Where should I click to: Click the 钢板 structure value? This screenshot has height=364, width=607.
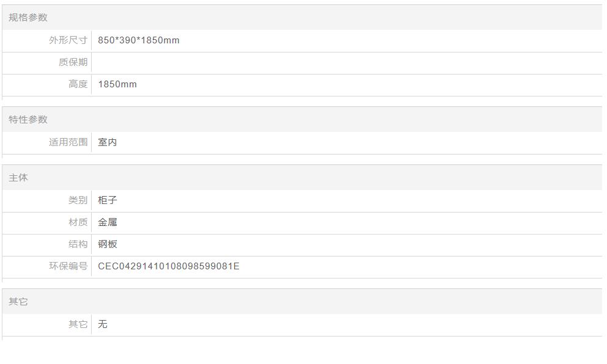pos(108,244)
